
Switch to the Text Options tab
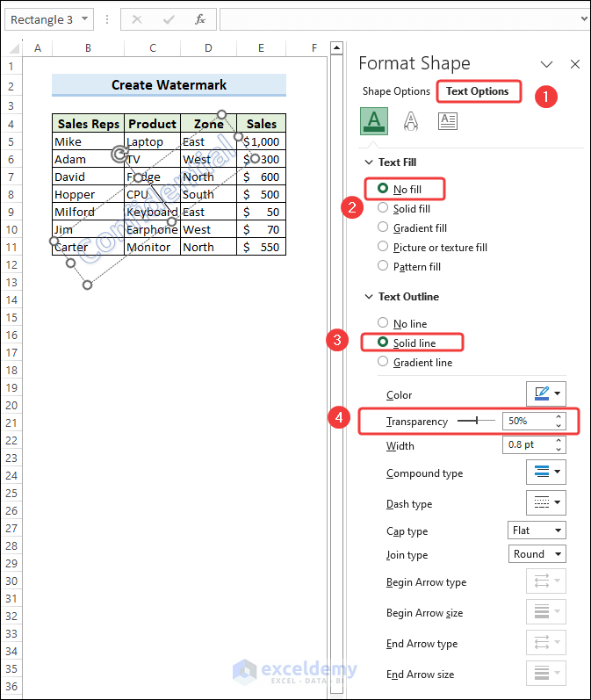tap(477, 91)
